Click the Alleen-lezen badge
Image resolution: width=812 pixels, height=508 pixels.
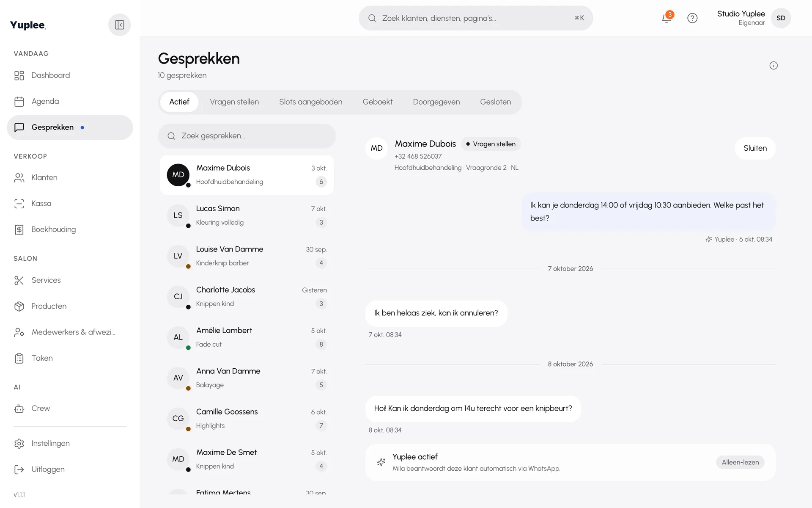[x=740, y=462]
